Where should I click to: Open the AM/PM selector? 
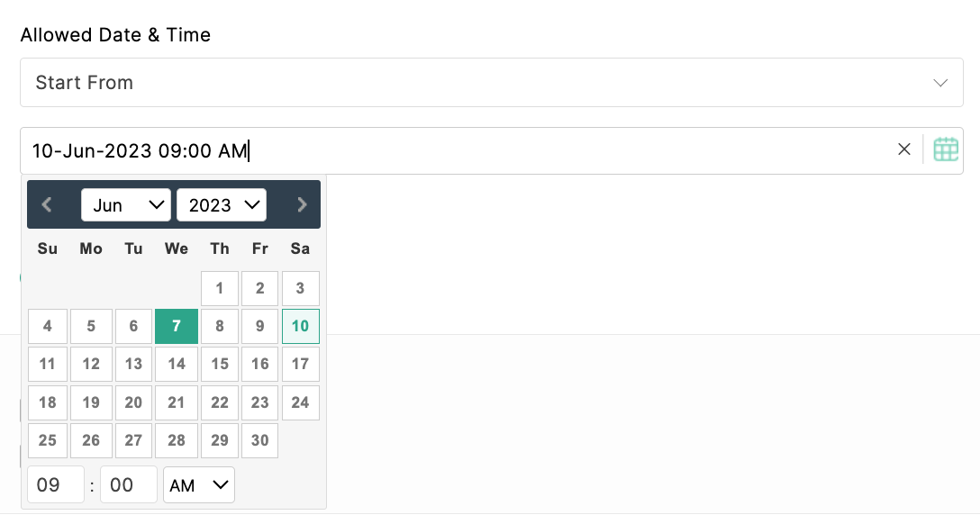199,484
